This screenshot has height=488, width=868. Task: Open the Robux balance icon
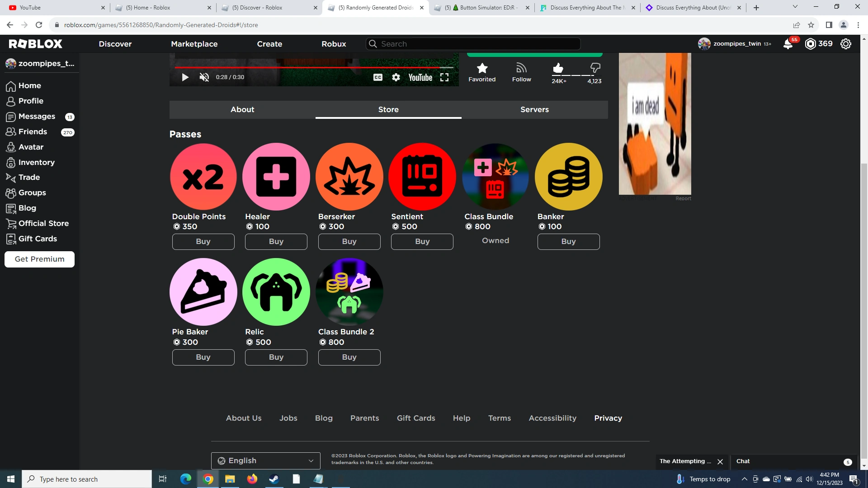click(x=811, y=44)
